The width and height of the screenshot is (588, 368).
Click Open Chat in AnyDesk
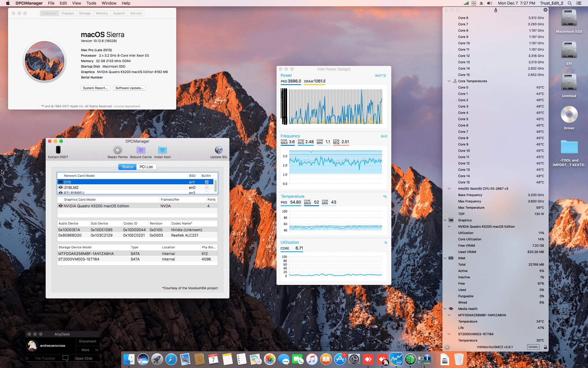pos(84,359)
